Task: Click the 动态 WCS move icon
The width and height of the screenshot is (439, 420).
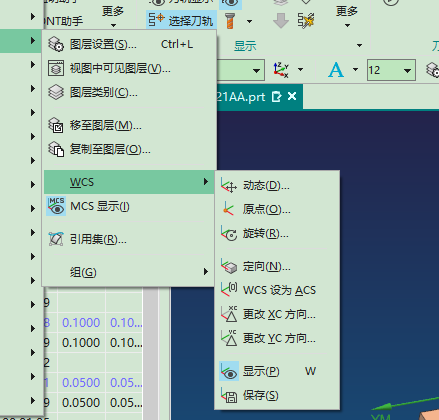Action: (229, 185)
